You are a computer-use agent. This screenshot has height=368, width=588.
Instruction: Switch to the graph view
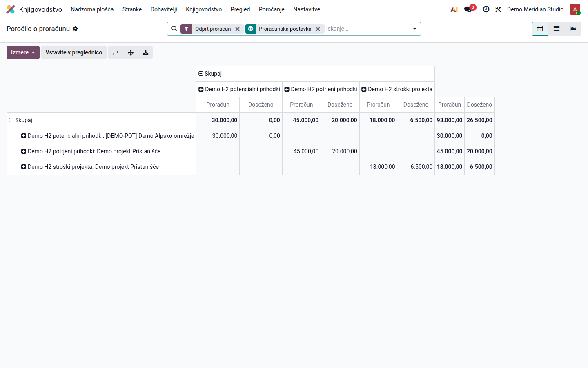[573, 29]
